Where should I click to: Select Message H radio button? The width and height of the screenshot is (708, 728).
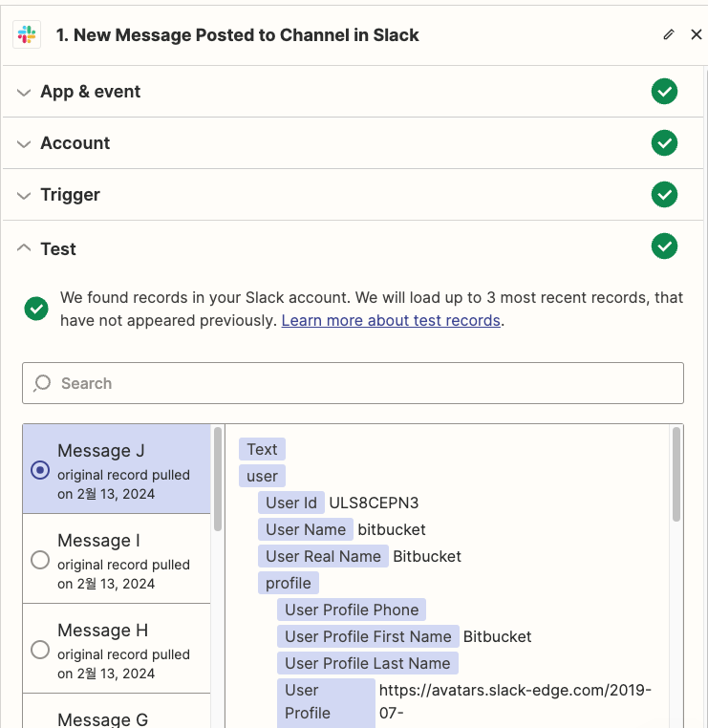coord(40,650)
